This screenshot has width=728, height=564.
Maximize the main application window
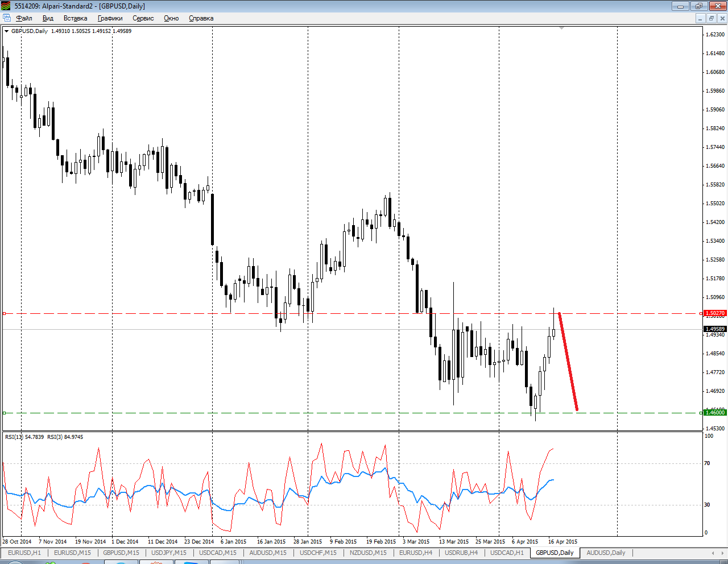click(698, 6)
